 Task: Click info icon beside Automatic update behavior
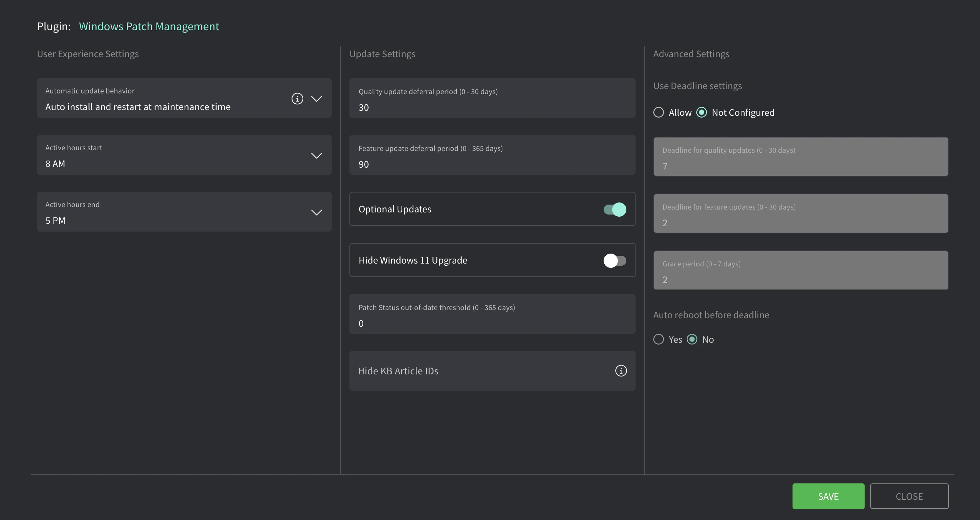297,99
